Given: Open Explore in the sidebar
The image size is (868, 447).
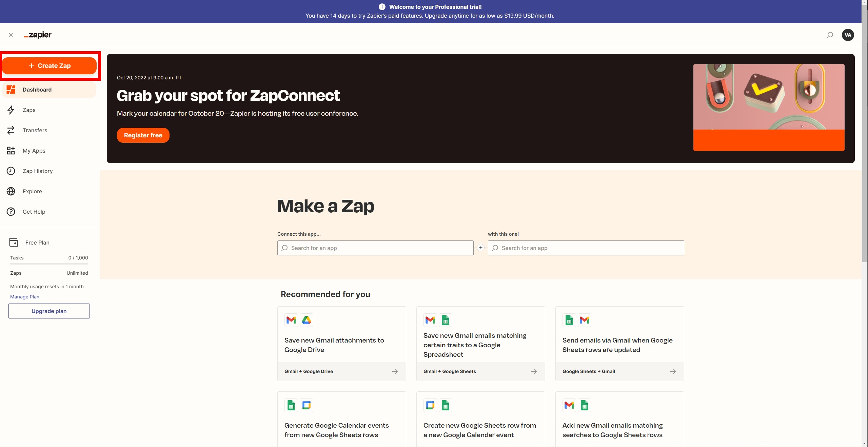Looking at the screenshot, I should pyautogui.click(x=32, y=191).
